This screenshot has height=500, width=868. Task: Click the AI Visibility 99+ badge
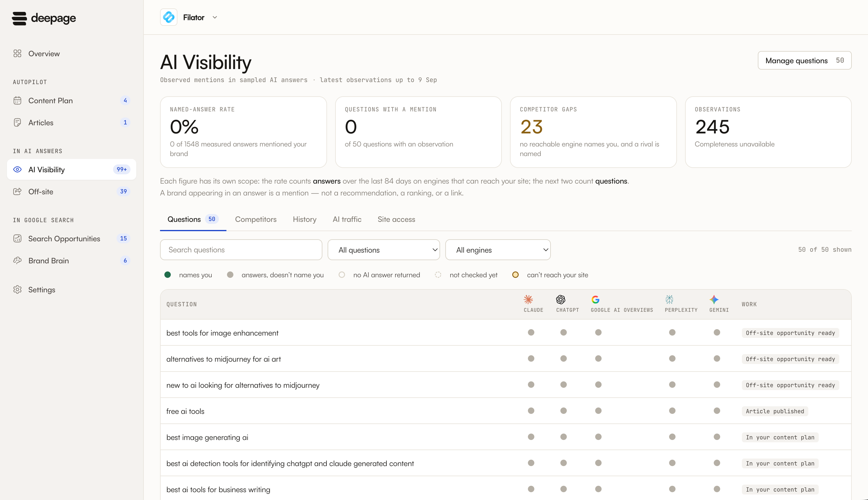click(121, 169)
